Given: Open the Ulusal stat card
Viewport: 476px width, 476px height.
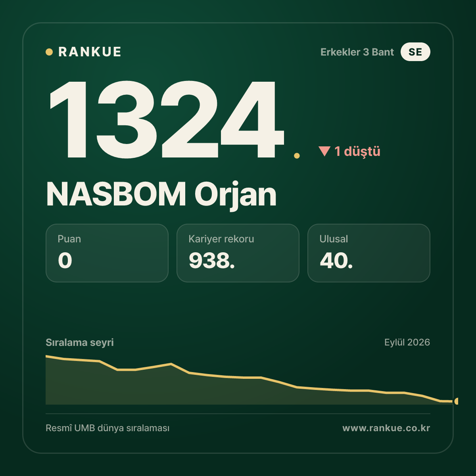Looking at the screenshot, I should (369, 253).
